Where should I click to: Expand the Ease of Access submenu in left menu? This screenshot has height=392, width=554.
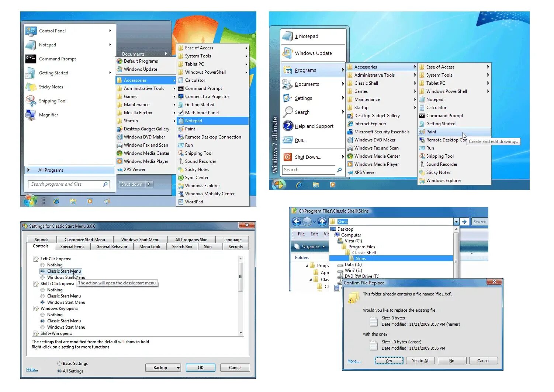point(246,48)
